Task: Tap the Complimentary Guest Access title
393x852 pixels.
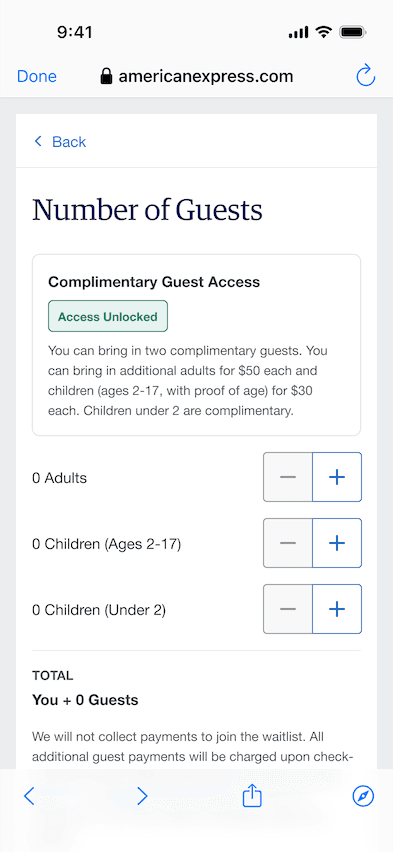Action: (x=154, y=282)
